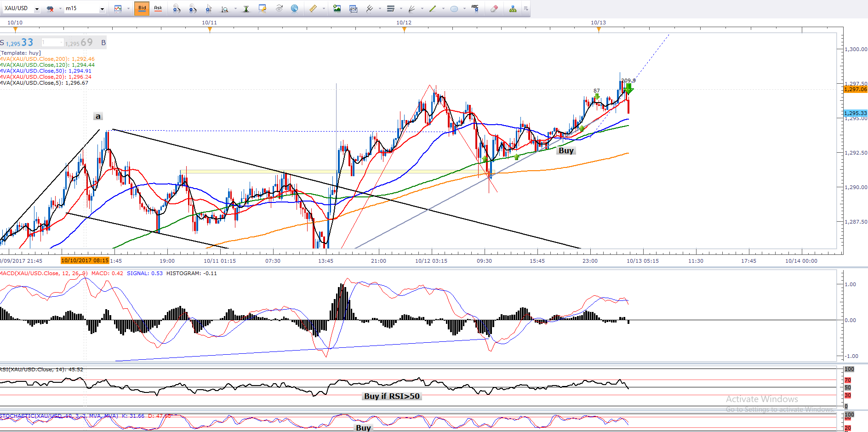Viewport: 868px width, 432px height.
Task: Click the ABC add text label tool
Action: coord(475,8)
